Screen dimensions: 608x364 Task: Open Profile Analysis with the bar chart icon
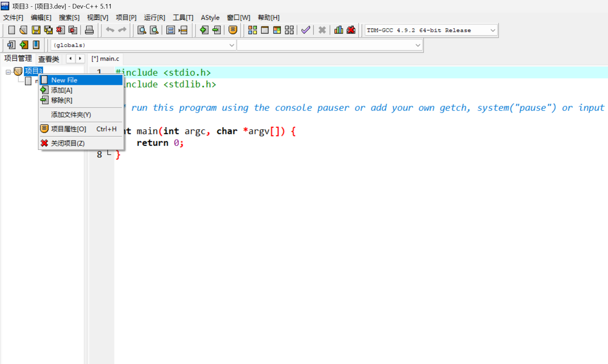(x=339, y=30)
